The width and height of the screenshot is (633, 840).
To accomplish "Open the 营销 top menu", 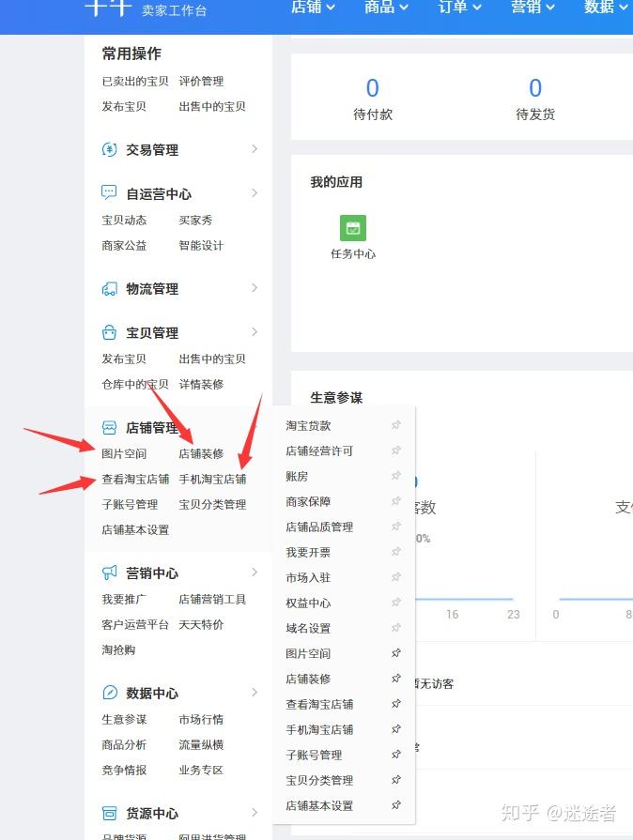I will coord(533,7).
